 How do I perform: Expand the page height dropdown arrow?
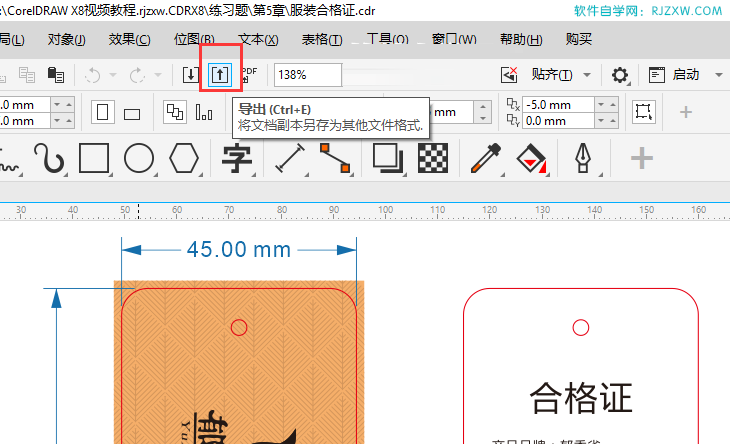[x=57, y=121]
